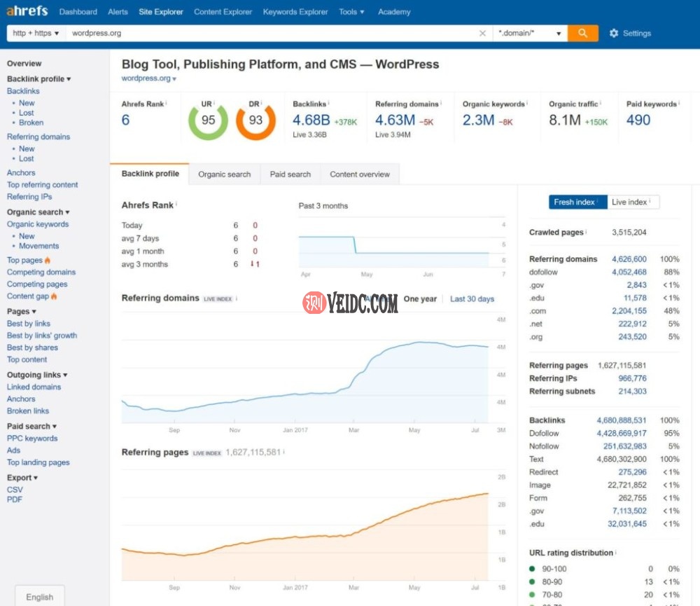Viewport: 700px width, 606px height.
Task: Click the orange DR 93 gauge
Action: [255, 120]
